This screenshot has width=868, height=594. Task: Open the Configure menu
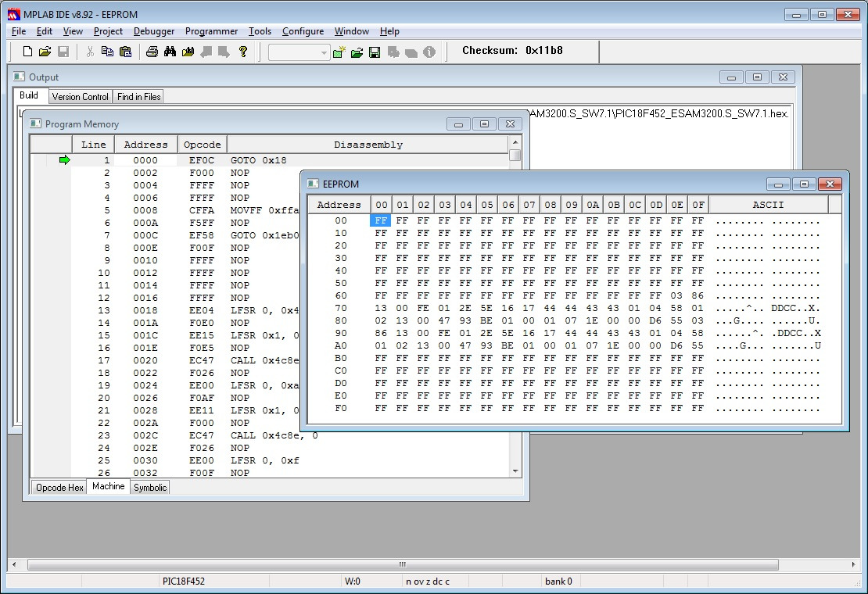pyautogui.click(x=303, y=31)
